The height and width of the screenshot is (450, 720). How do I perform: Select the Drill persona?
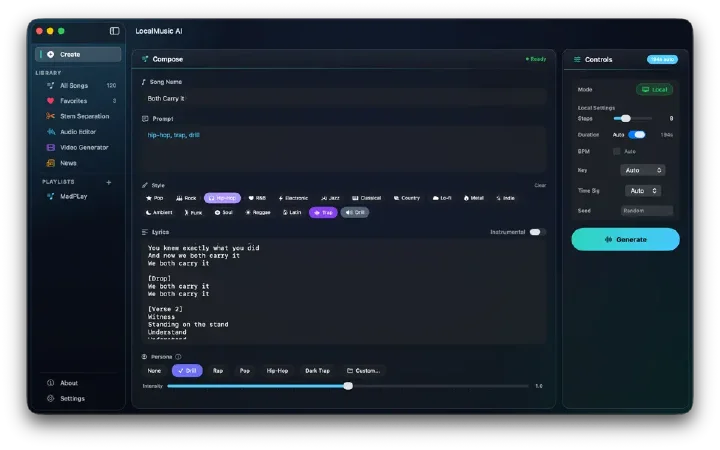187,371
